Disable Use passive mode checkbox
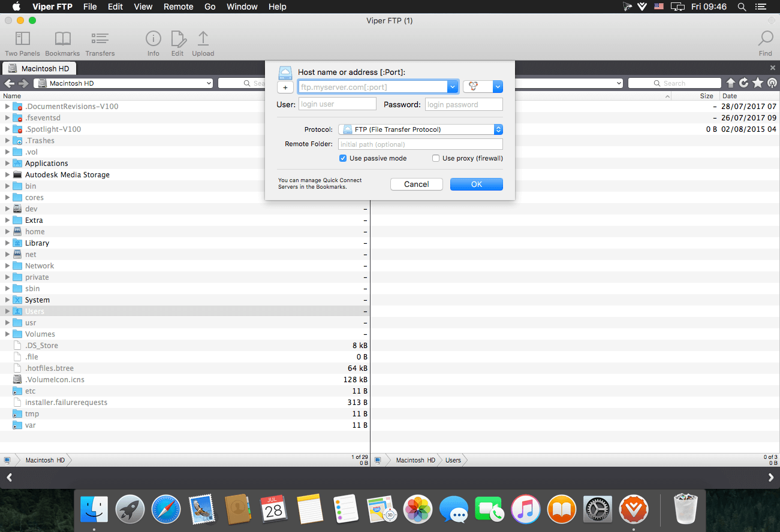The image size is (780, 532). click(343, 158)
